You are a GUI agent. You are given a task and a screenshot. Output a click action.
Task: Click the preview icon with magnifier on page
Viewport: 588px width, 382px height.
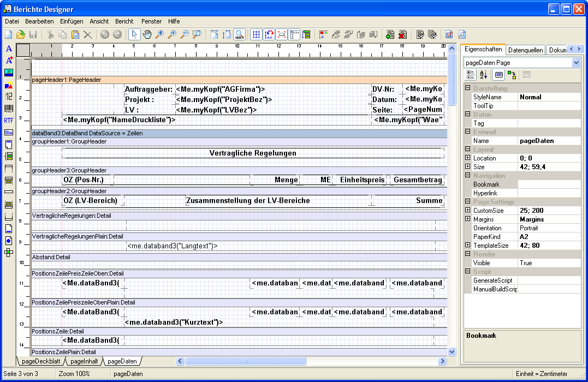point(462,35)
